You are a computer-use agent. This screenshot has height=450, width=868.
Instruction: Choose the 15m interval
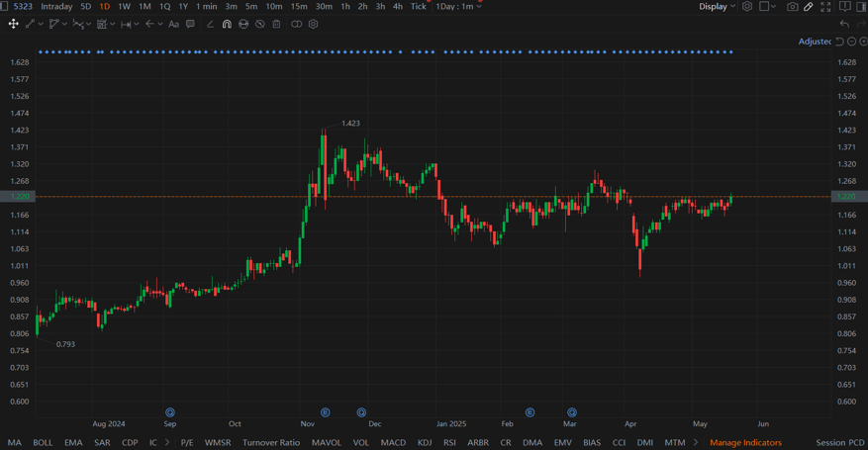tap(299, 6)
